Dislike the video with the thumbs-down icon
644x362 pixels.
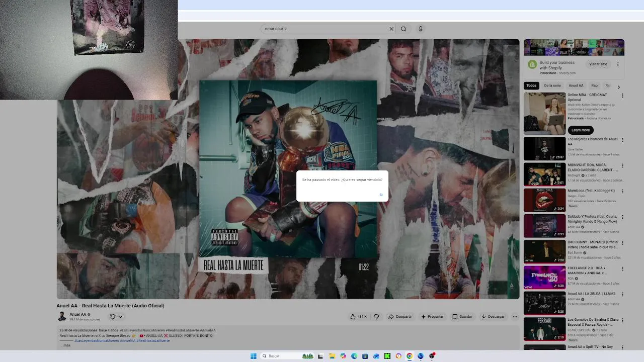[x=376, y=317]
